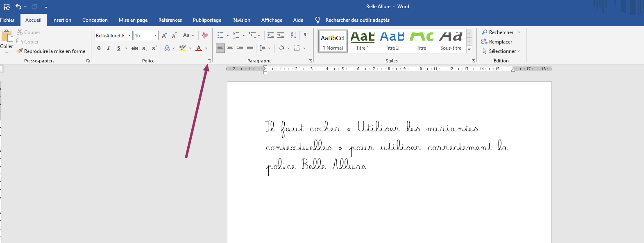The height and width of the screenshot is (243, 644).
Task: Justify the paragraph
Action: click(250, 48)
